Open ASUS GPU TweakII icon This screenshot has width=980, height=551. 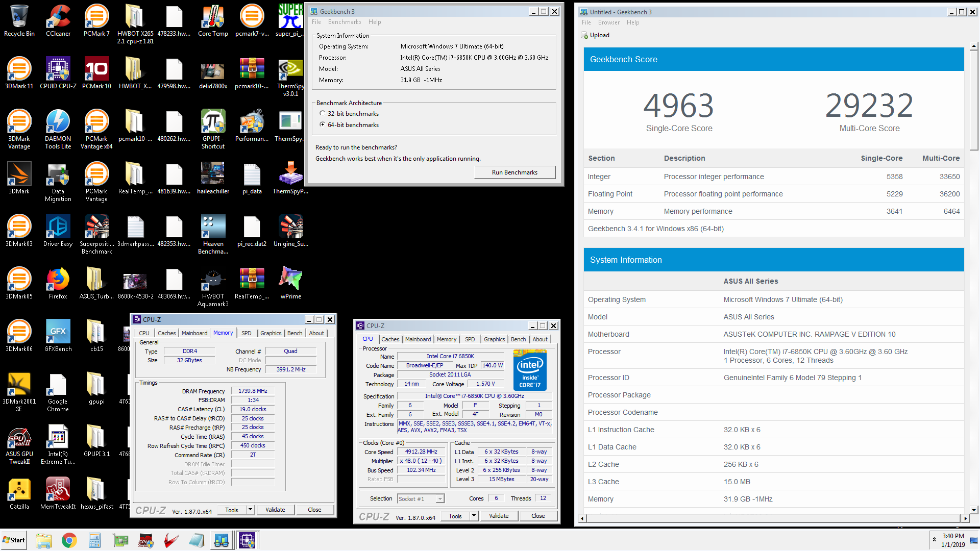(19, 444)
